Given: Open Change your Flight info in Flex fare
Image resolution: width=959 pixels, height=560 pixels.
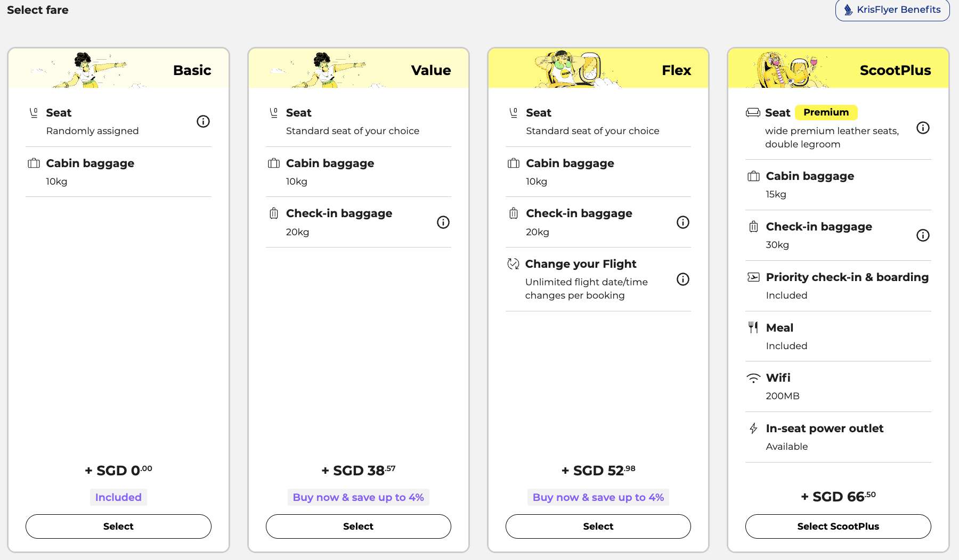Looking at the screenshot, I should tap(682, 279).
